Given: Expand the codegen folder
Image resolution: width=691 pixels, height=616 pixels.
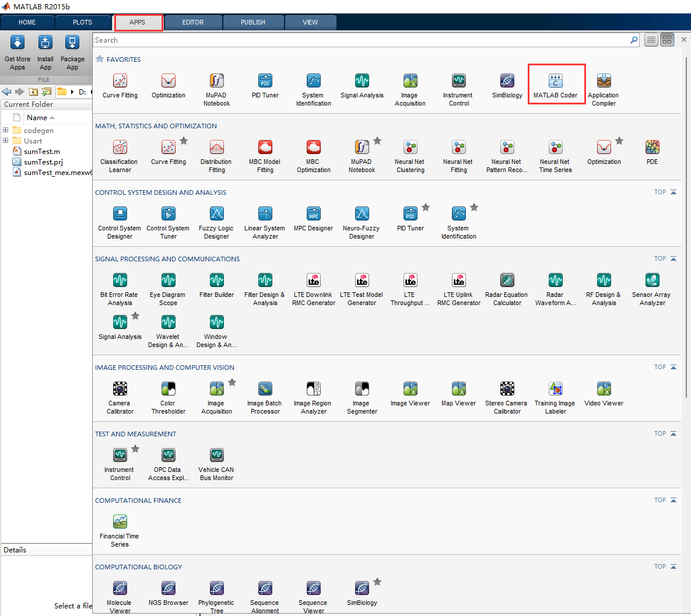Looking at the screenshot, I should click(x=5, y=130).
